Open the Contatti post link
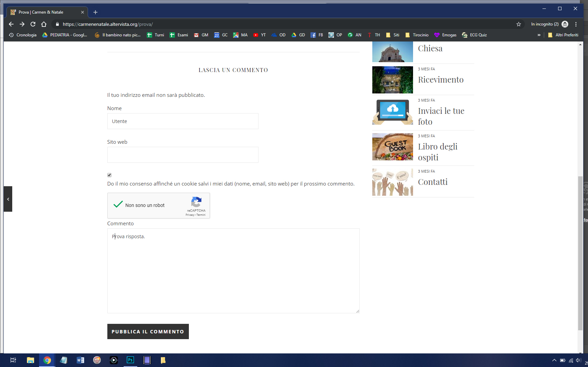 coord(433,182)
